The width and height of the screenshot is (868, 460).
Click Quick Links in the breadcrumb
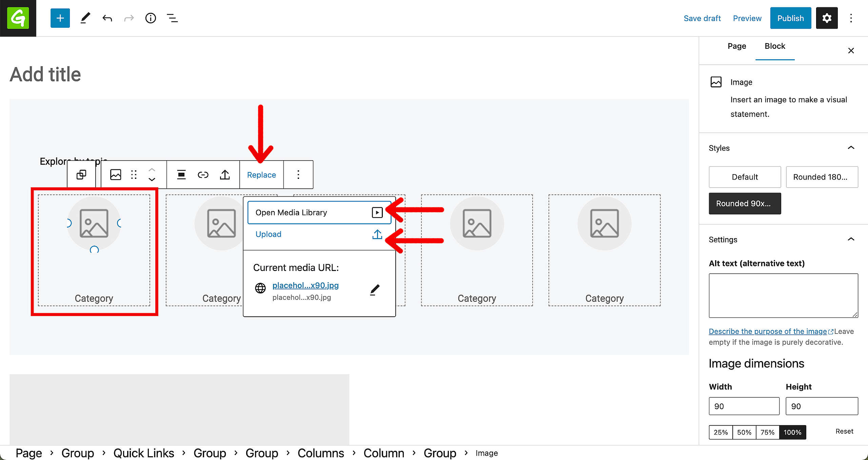tap(144, 453)
